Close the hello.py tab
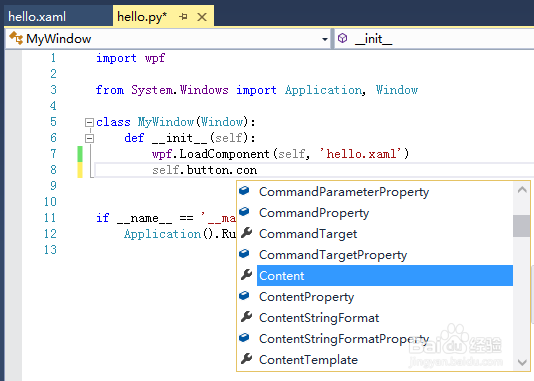Screen dimensions: 534x381 tap(202, 17)
